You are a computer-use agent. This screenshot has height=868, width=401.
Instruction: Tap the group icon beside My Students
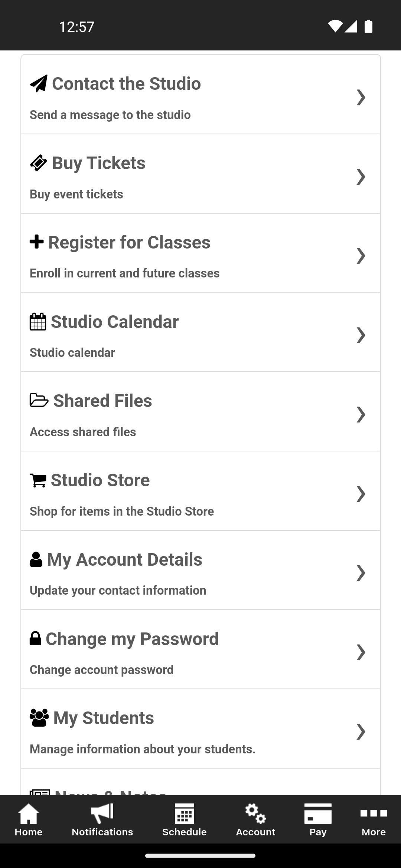pos(39,718)
